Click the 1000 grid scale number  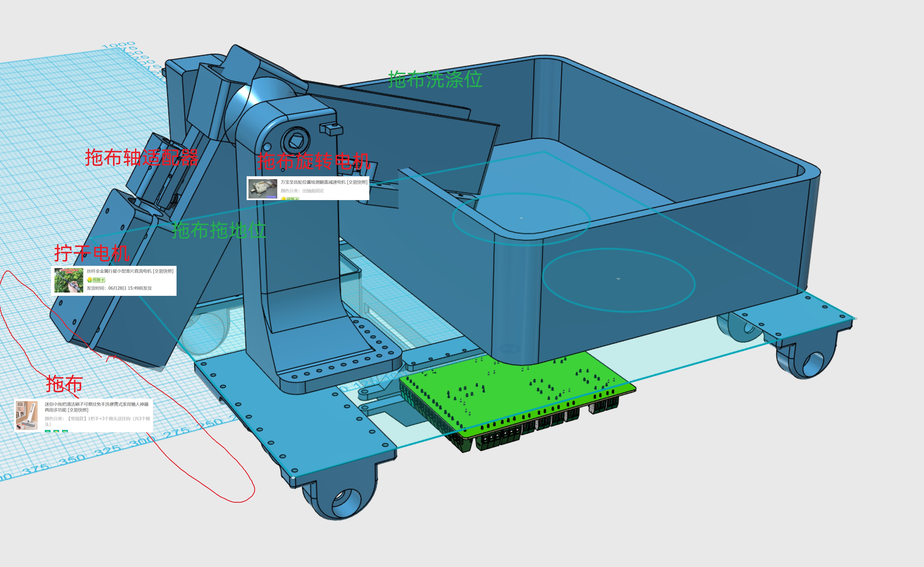pyautogui.click(x=118, y=46)
